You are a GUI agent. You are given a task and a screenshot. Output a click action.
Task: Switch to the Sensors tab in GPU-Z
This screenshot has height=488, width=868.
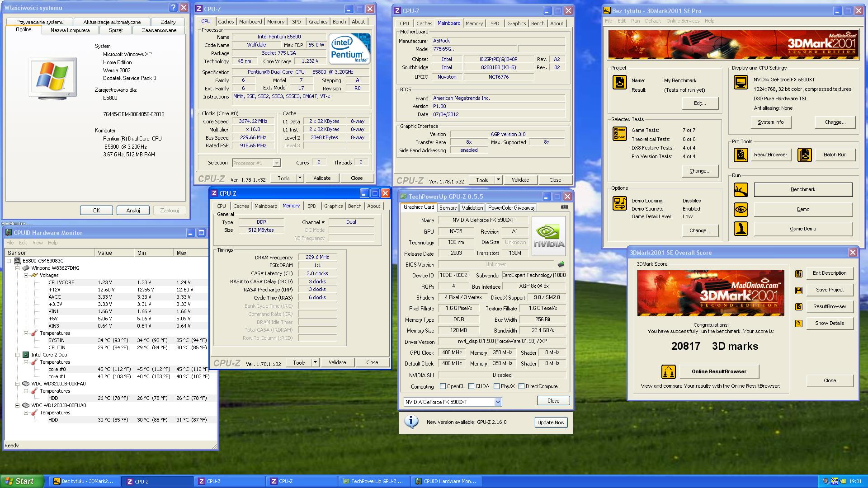[448, 208]
